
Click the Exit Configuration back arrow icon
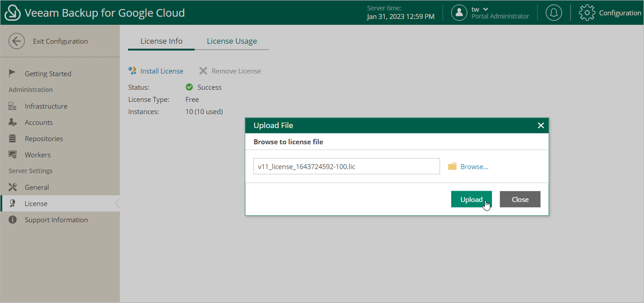[17, 41]
